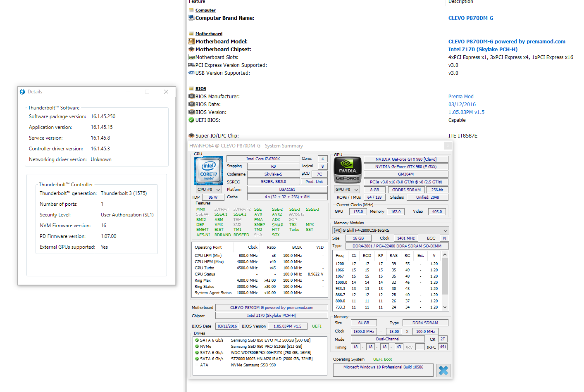584x392 pixels.
Task: Click the Computer Brand Name monitor icon
Action: point(191,18)
